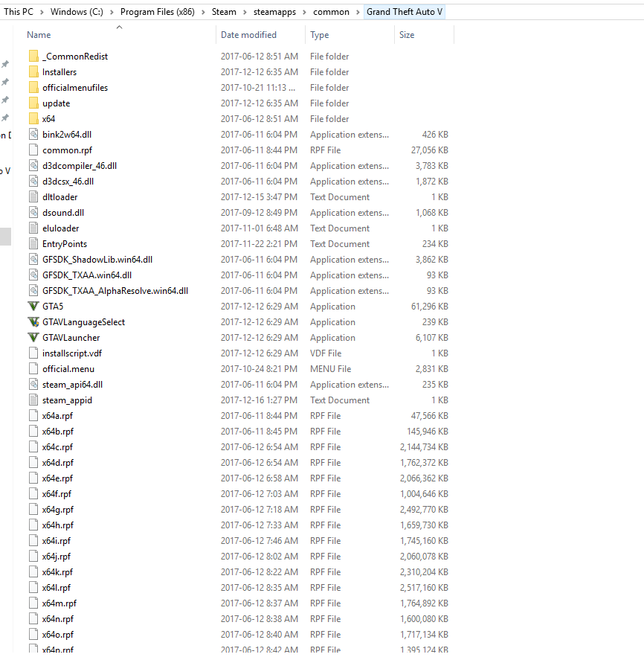
Task: Select the steam_api64.dll file icon
Action: tap(33, 384)
